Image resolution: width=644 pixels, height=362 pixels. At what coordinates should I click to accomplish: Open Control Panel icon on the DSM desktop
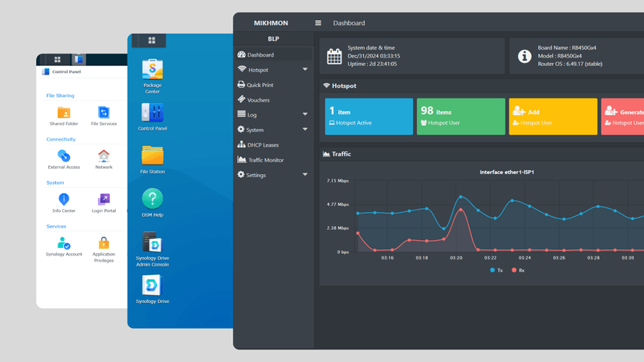point(152,117)
